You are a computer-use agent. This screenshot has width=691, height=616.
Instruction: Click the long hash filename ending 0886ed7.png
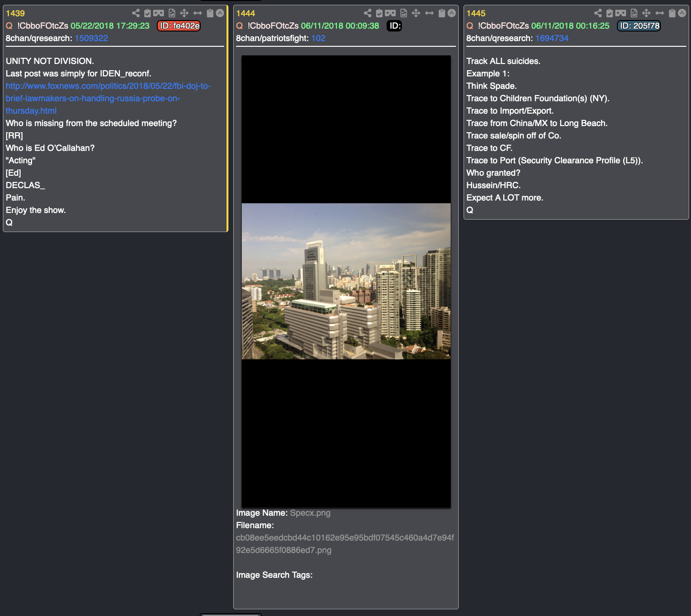345,544
